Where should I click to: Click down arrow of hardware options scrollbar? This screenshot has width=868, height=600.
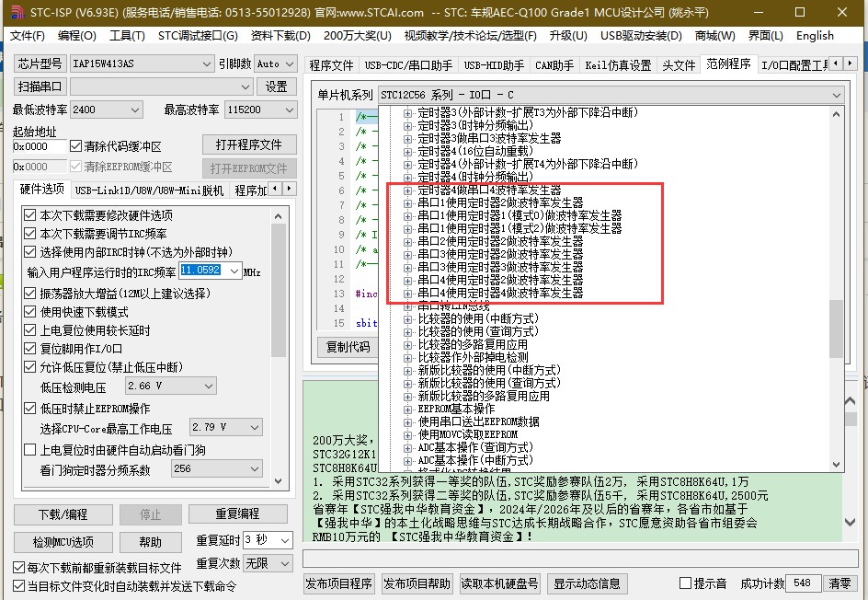click(279, 481)
